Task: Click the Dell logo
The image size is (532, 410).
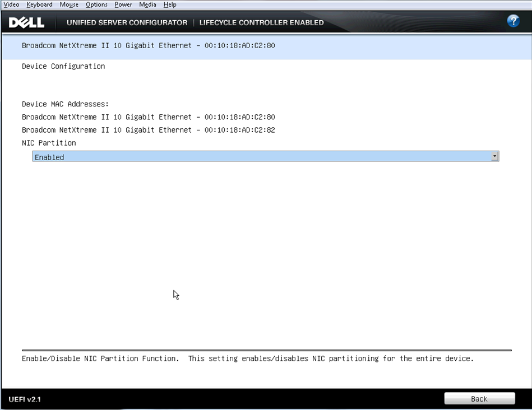Action: click(x=26, y=23)
